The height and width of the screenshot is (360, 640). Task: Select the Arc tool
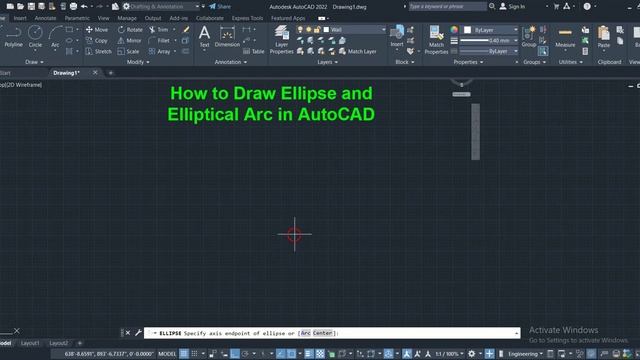[x=55, y=37]
